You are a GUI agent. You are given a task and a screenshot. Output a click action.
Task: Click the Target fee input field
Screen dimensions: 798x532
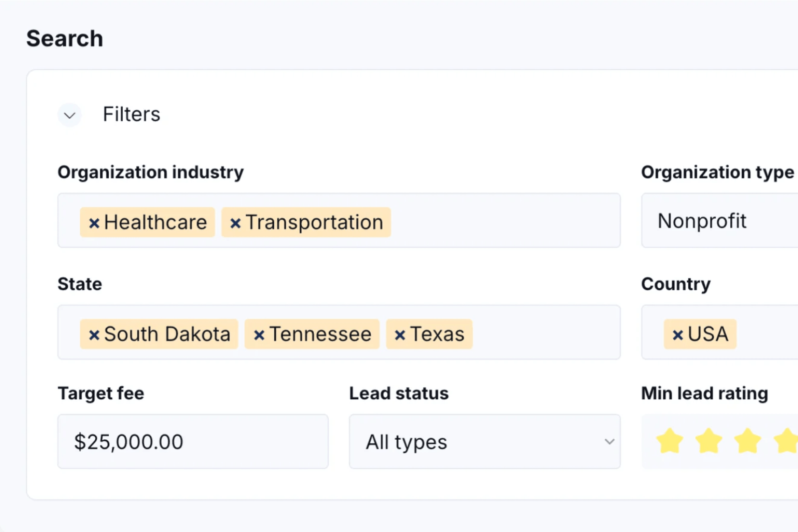(193, 442)
